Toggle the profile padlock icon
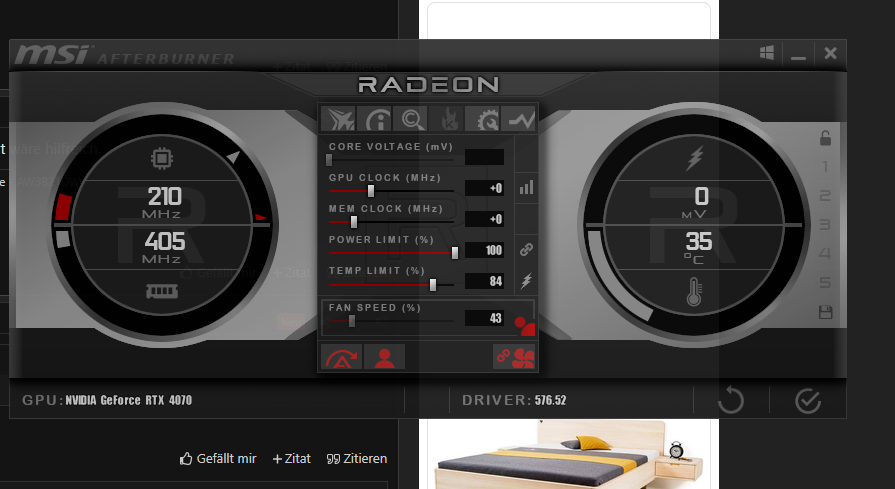The image size is (895, 489). (825, 138)
